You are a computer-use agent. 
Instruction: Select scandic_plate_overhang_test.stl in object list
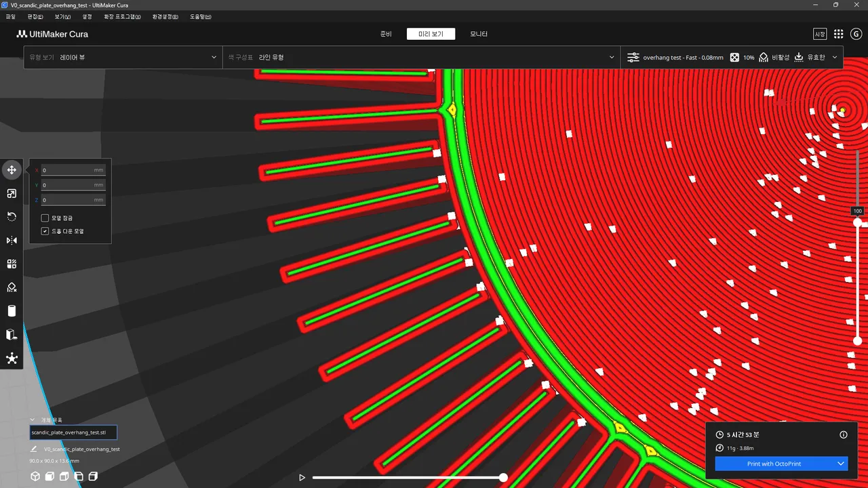(x=73, y=432)
